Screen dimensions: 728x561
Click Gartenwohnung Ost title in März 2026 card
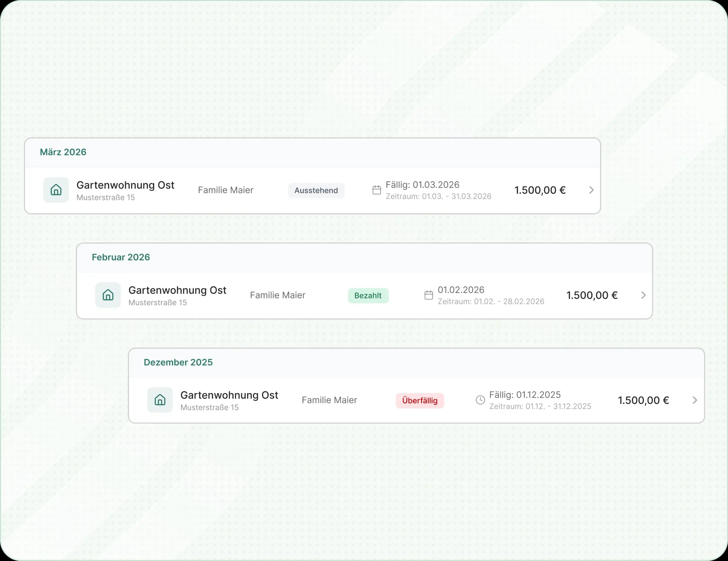point(125,185)
